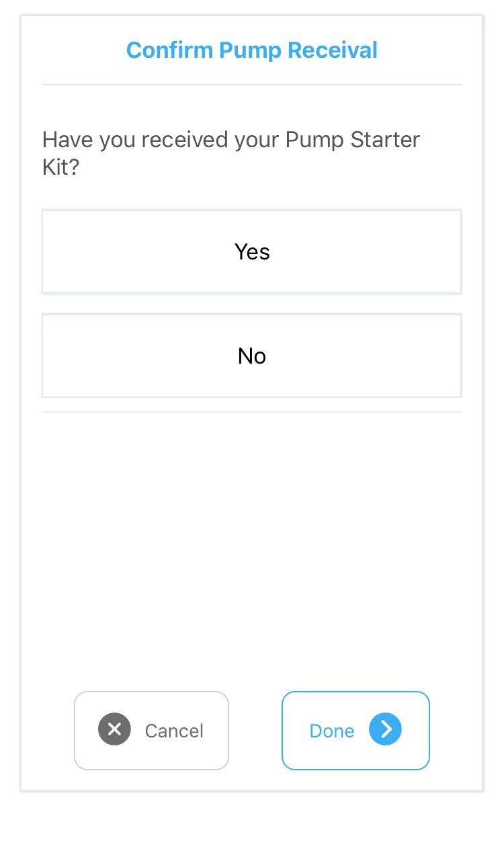Click the Confirm Pump Receival header

pos(252,50)
